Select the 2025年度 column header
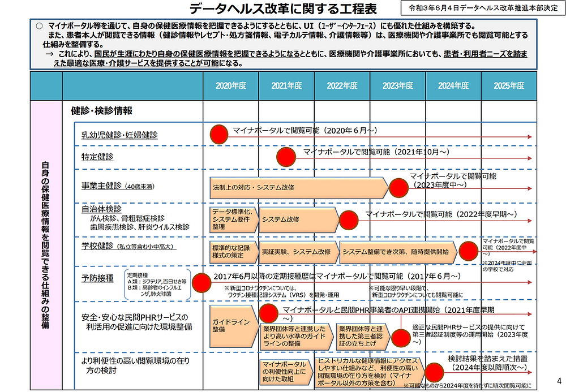The image size is (566, 392). pos(509,86)
